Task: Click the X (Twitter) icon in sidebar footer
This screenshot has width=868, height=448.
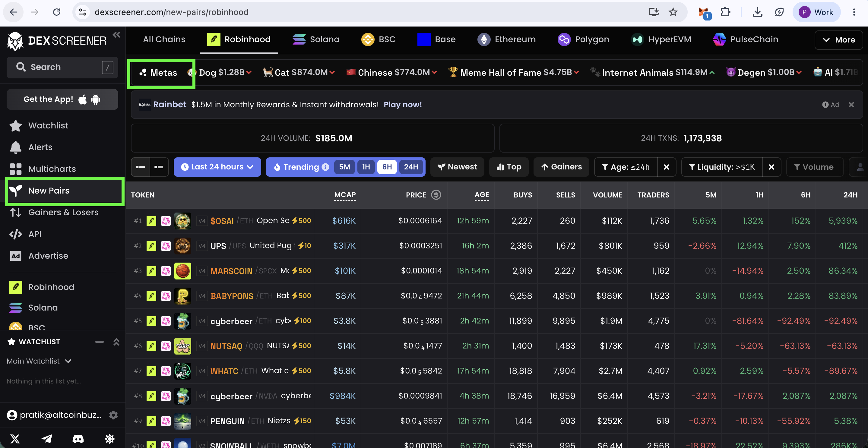Action: 15,439
